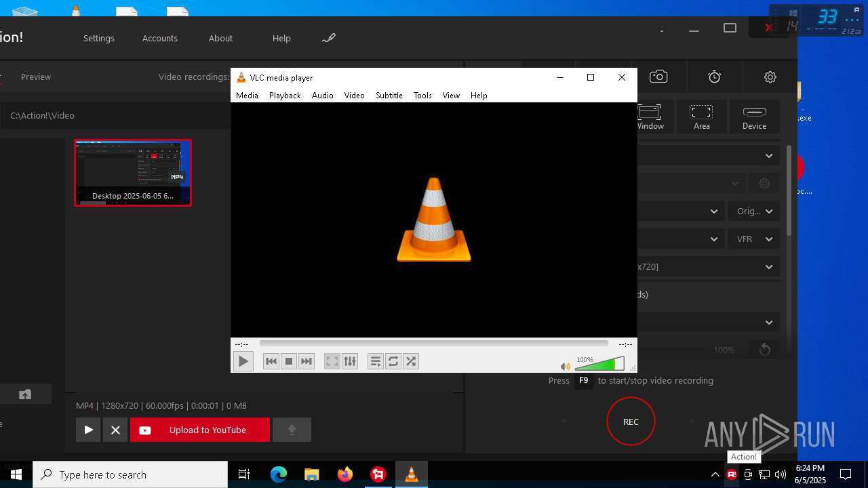
Task: Open VLC Video menu
Action: click(354, 96)
